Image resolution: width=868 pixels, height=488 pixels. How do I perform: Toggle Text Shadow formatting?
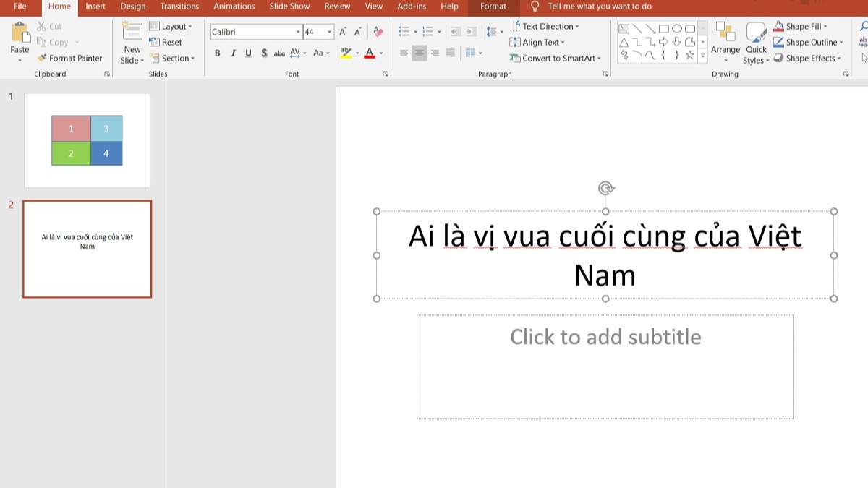tap(264, 53)
